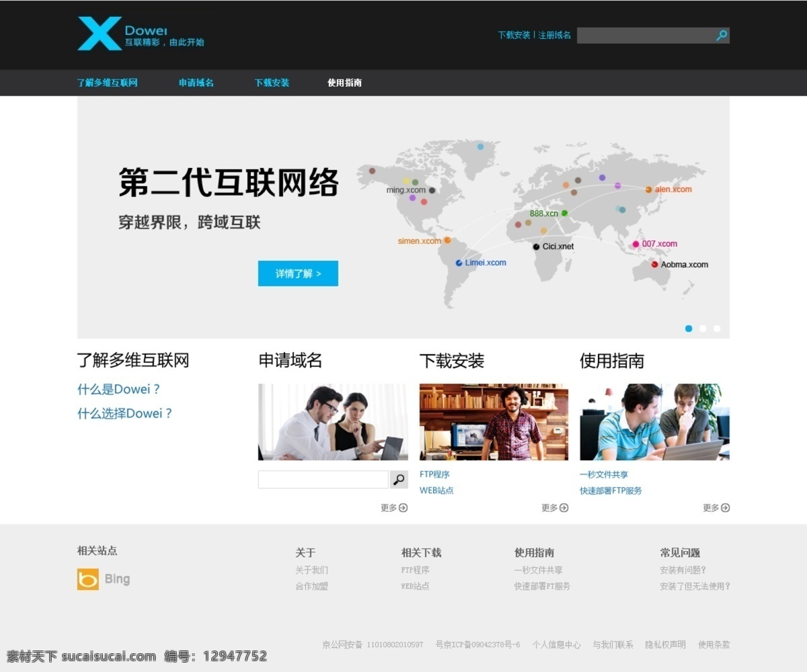Open the 什么是Dowei？ link
The width and height of the screenshot is (807, 672).
[x=119, y=390]
